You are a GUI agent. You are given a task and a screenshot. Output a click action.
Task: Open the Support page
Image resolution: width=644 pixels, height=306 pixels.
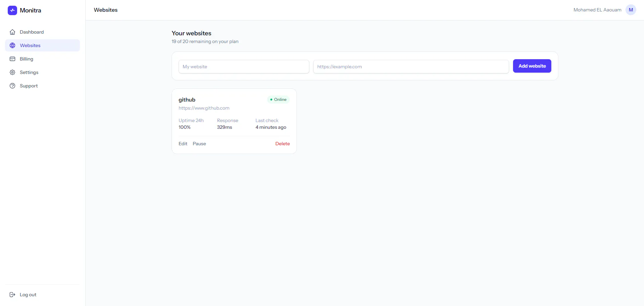[42, 86]
